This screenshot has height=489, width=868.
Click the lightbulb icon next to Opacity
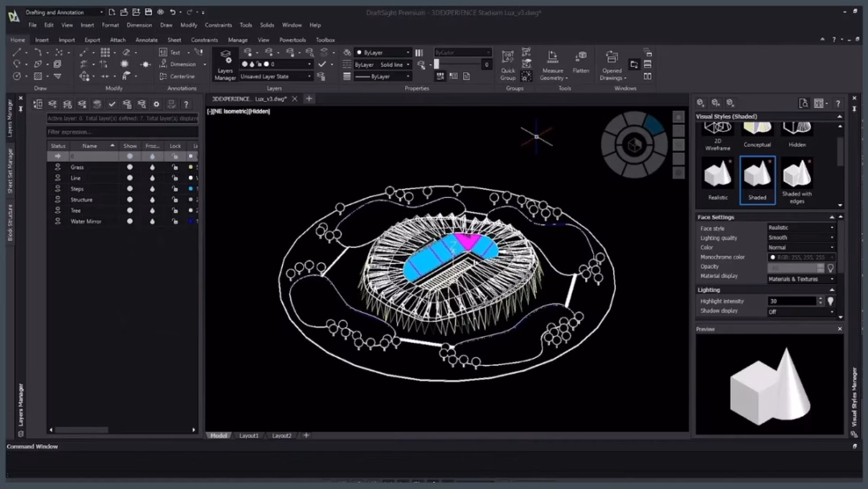pos(830,268)
